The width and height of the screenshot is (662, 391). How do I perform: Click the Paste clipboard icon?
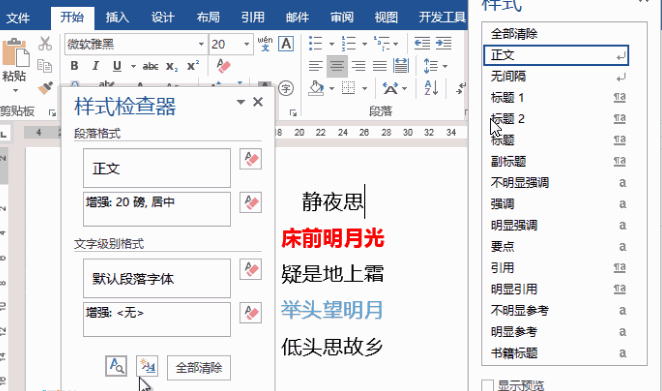(15, 53)
